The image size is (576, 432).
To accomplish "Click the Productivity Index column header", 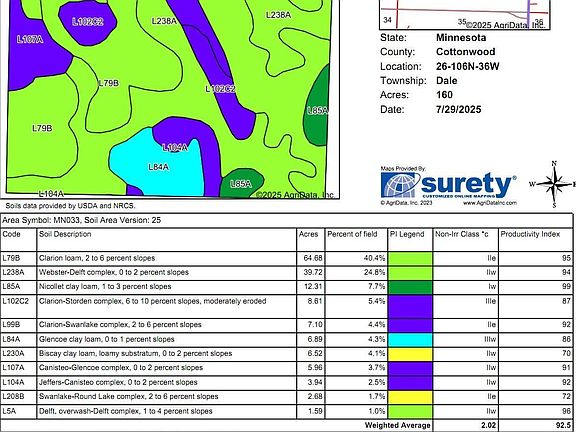I will (x=530, y=234).
